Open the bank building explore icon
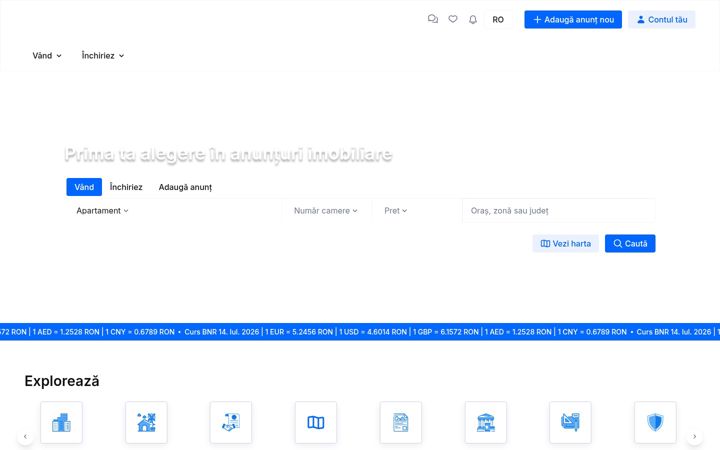 485,422
